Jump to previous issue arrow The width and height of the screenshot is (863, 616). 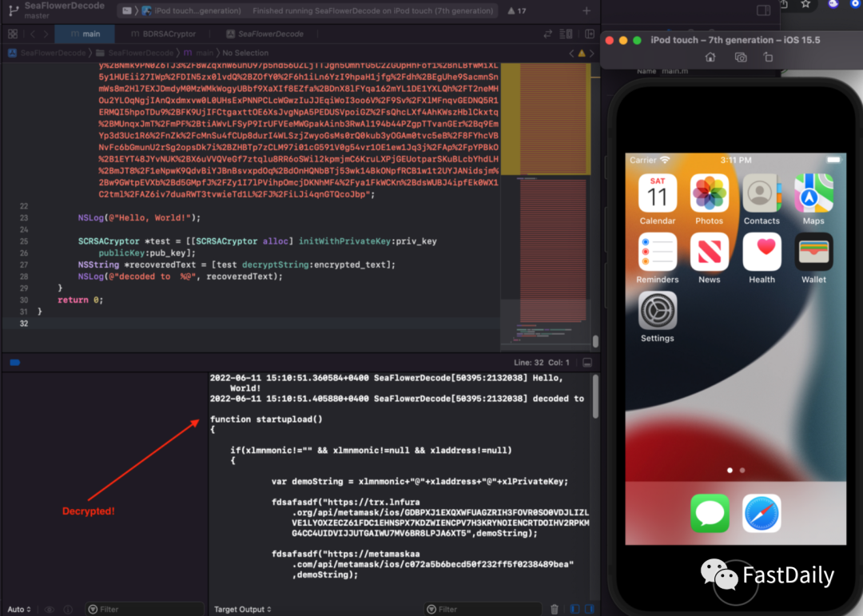click(571, 54)
